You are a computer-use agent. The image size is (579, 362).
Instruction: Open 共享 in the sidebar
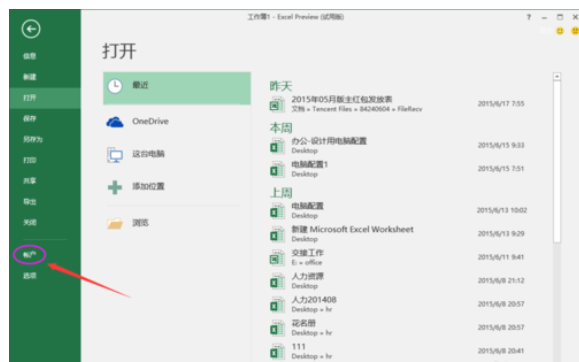30,181
